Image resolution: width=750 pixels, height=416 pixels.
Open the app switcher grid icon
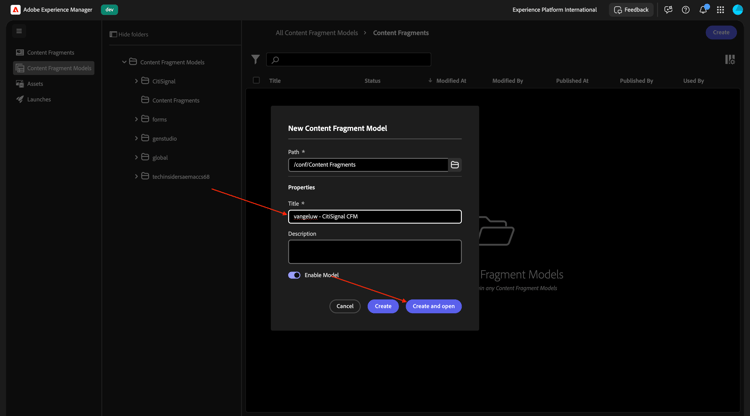pos(720,10)
